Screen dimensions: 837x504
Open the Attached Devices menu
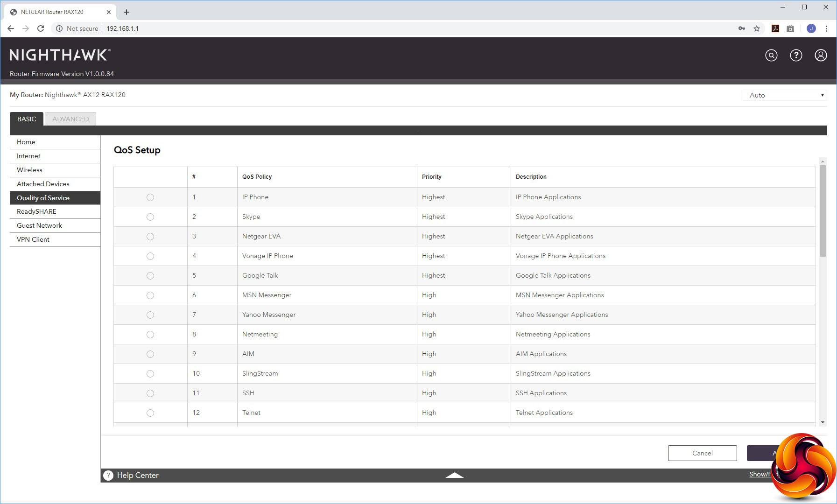coord(55,184)
